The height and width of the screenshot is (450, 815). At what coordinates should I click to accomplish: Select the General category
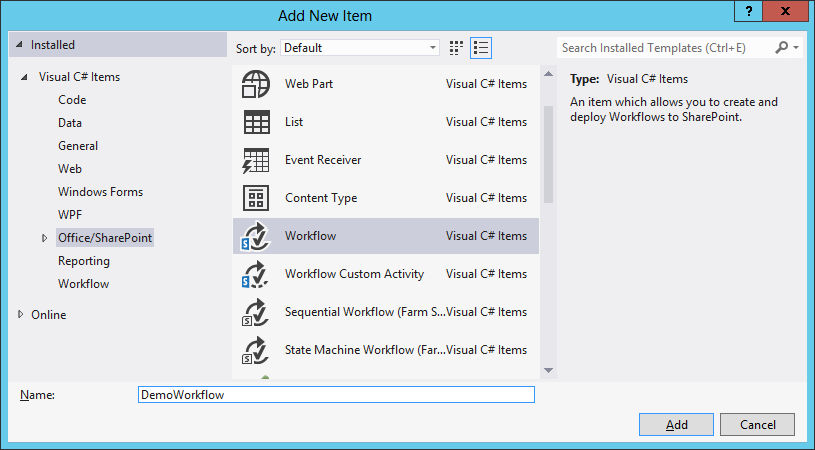(78, 145)
